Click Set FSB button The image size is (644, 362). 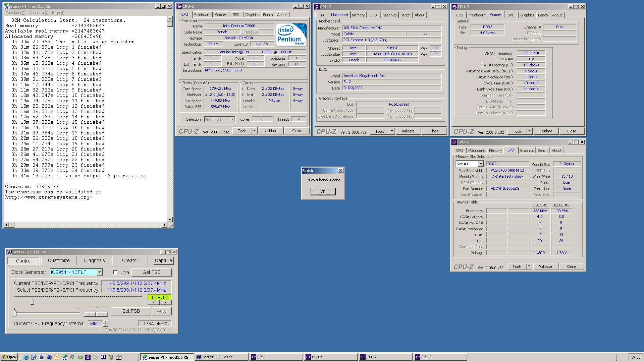coord(131,311)
